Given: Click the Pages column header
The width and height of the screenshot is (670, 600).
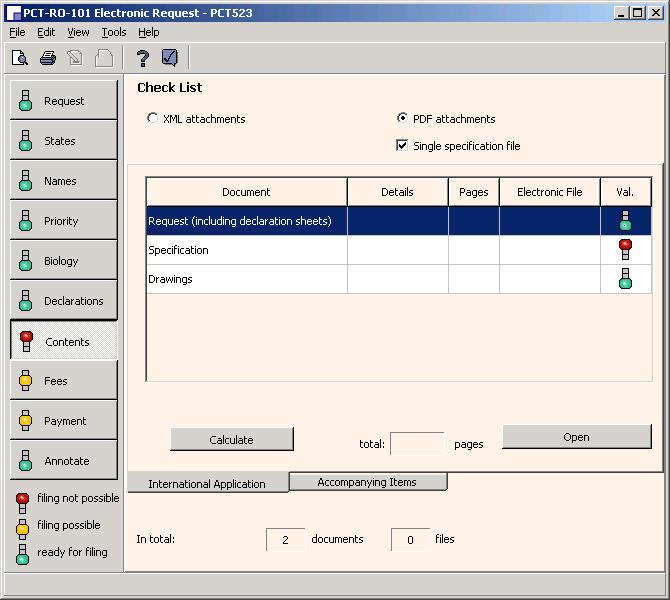Looking at the screenshot, I should click(474, 192).
